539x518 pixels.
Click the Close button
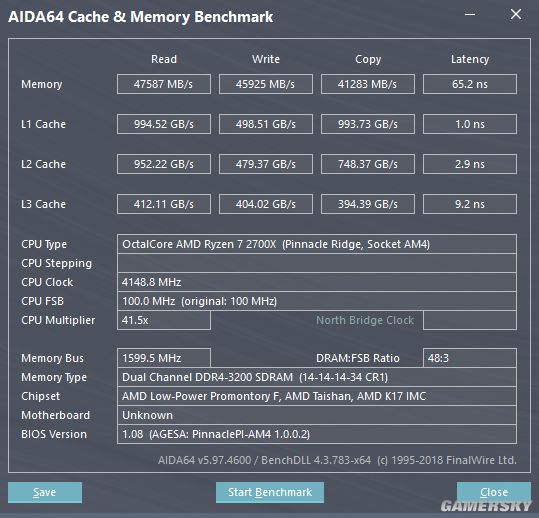pos(494,492)
